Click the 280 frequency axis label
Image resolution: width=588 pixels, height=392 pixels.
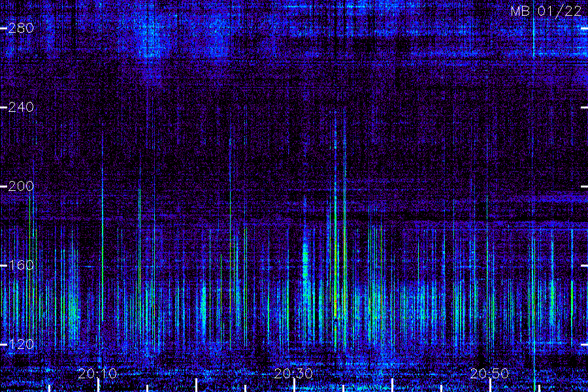tap(21, 27)
